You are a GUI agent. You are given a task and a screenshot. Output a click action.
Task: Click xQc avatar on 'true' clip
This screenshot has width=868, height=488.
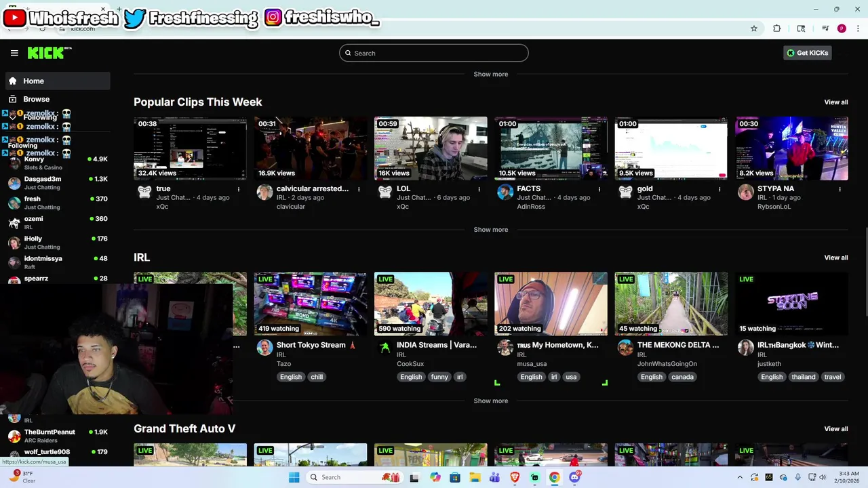(x=144, y=192)
